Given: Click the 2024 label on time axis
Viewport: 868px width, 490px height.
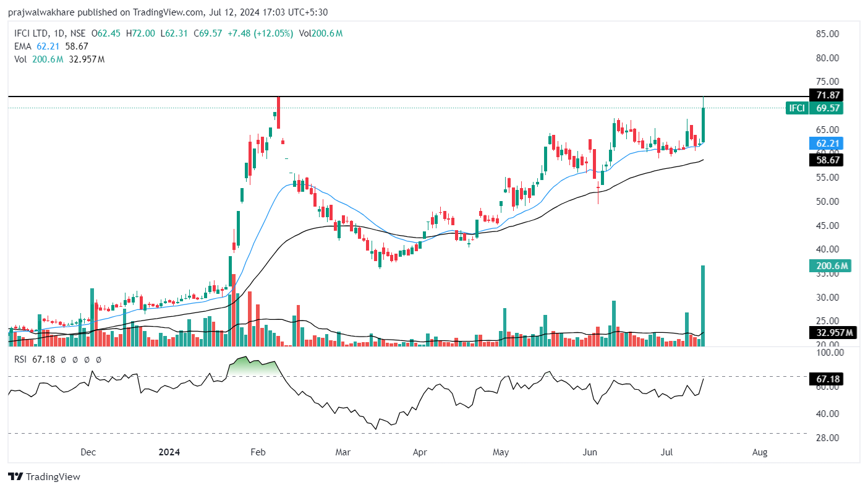Looking at the screenshot, I should [x=169, y=452].
